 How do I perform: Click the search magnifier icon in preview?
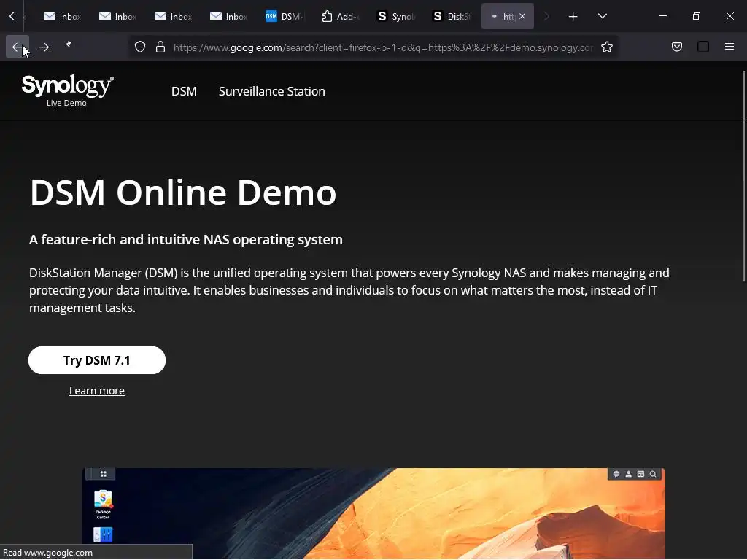coord(653,474)
